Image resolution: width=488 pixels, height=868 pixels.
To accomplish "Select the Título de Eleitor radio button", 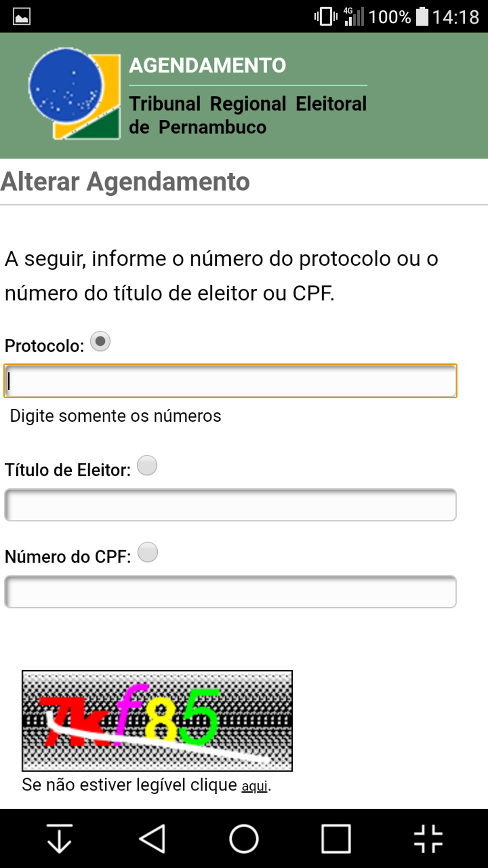I will pos(147,465).
